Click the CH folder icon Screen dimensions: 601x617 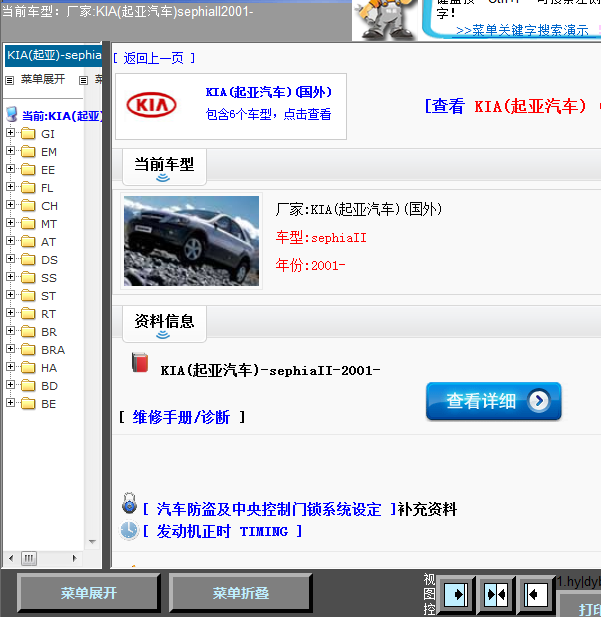(28, 205)
